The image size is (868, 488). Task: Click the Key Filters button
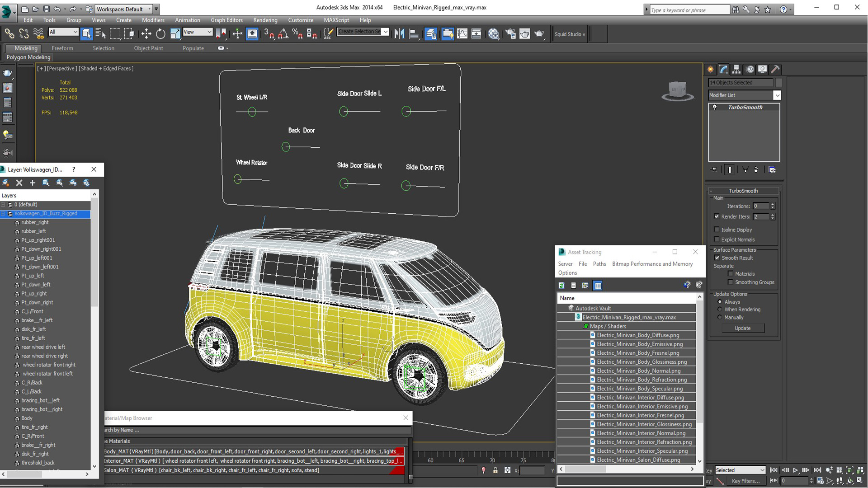pos(745,481)
